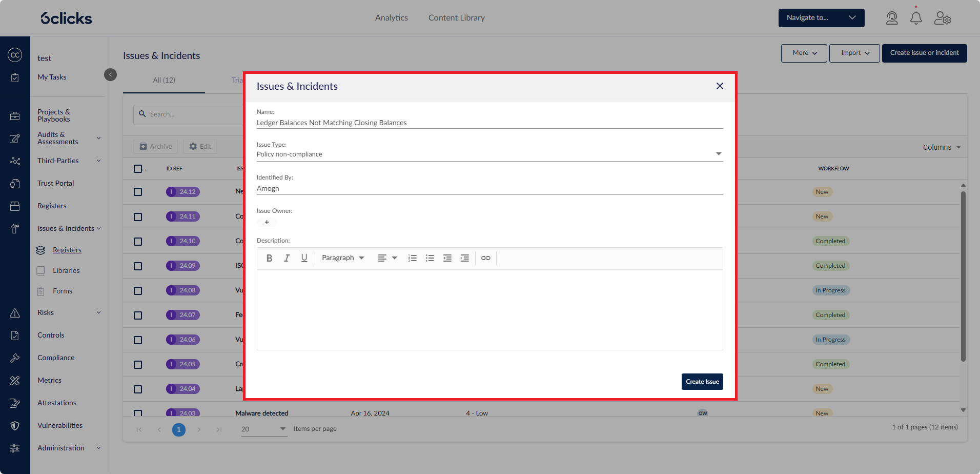Expand the Paragraph style dropdown

tap(342, 258)
